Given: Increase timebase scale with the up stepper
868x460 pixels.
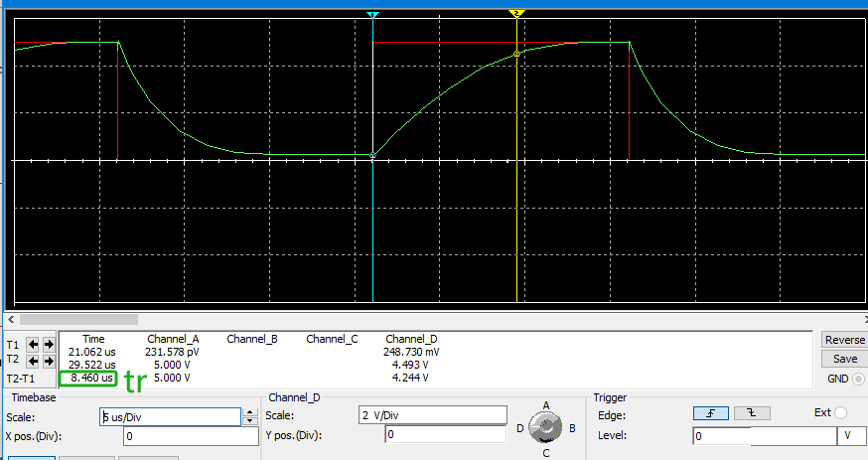Looking at the screenshot, I should 250,412.
